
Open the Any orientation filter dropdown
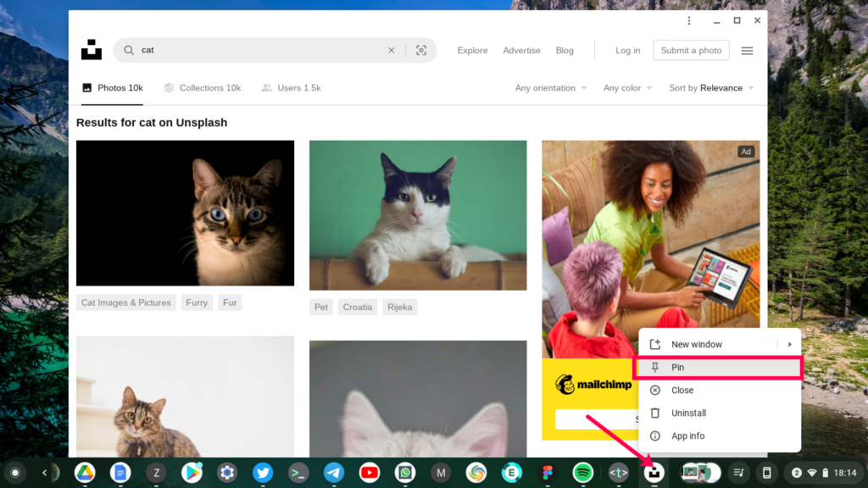pos(551,88)
